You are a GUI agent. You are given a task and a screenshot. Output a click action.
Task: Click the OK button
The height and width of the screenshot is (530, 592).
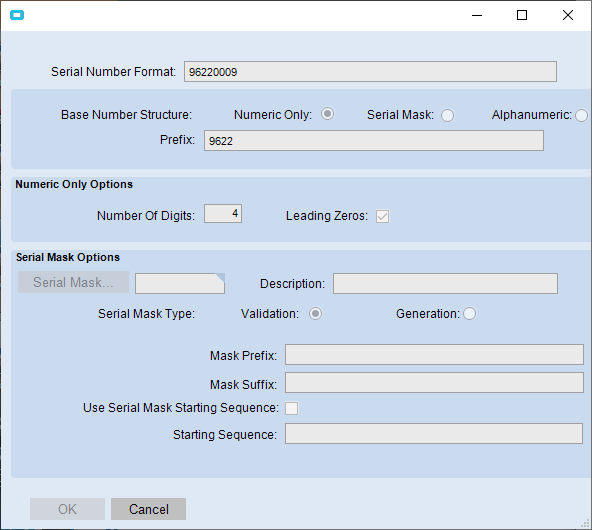click(x=68, y=509)
